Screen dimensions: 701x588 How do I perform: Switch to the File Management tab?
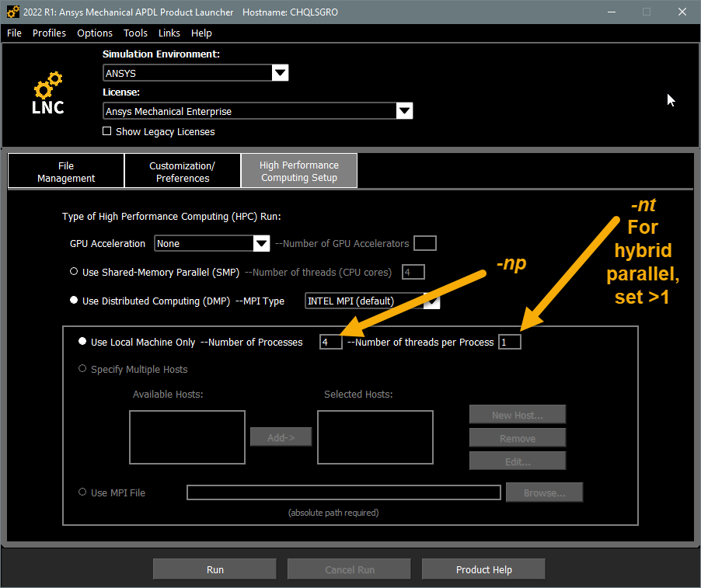[x=65, y=170]
